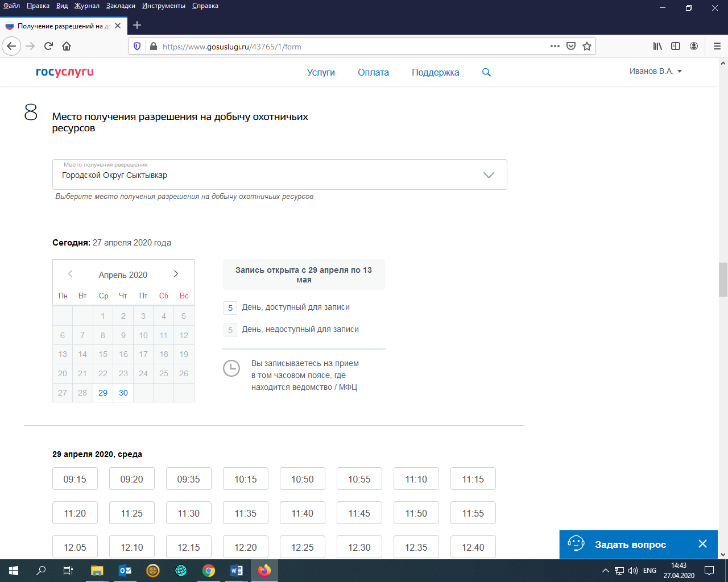Go to next month in the calendar

coord(176,274)
